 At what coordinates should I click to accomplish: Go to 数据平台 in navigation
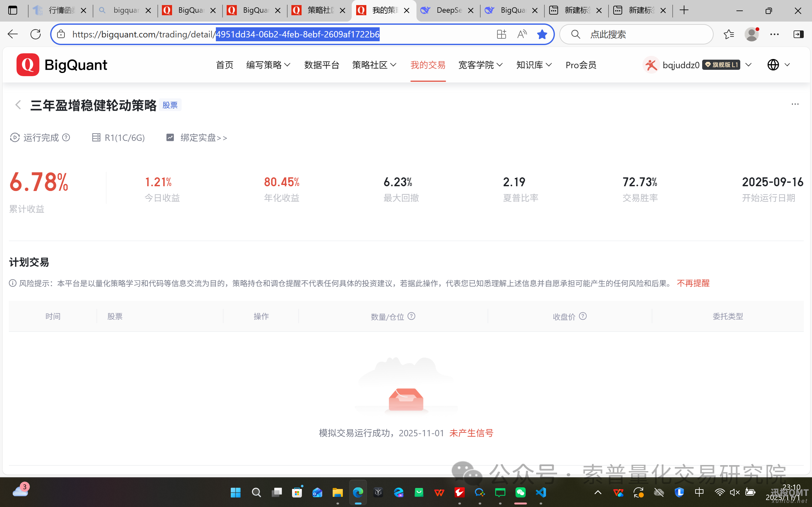[x=322, y=65]
